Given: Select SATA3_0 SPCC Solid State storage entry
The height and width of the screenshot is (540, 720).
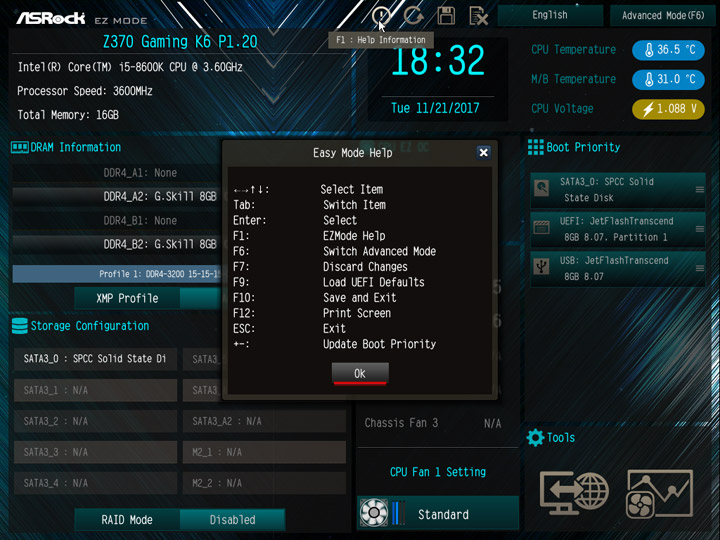Looking at the screenshot, I should click(96, 359).
